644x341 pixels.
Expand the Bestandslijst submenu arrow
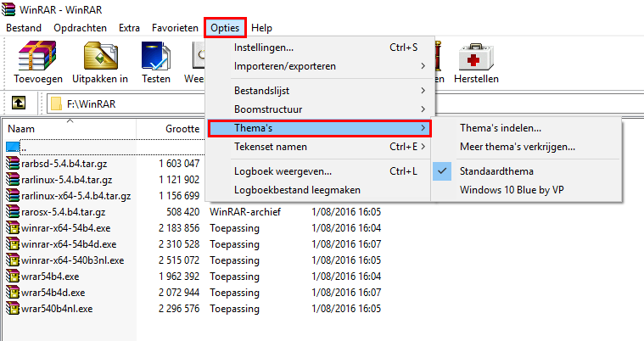(423, 91)
